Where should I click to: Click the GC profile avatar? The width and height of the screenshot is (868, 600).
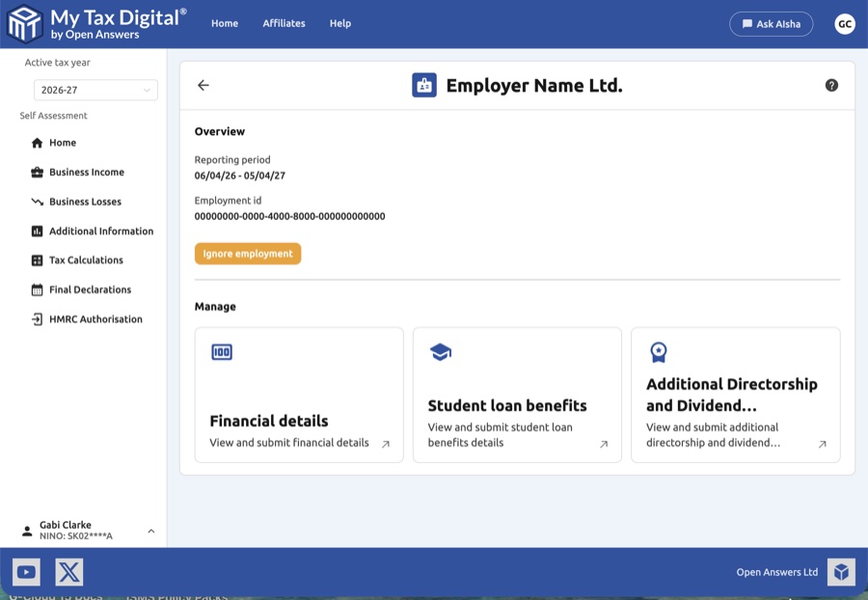pyautogui.click(x=845, y=23)
